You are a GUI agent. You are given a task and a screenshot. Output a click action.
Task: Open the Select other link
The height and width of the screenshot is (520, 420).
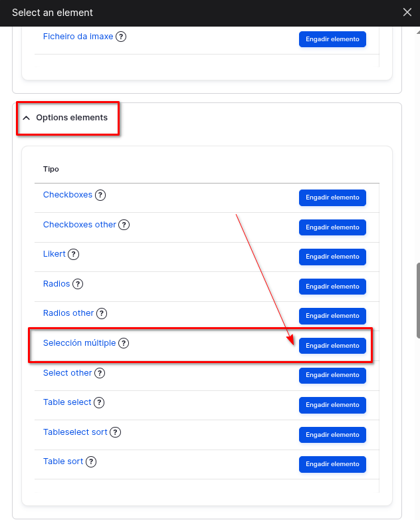67,373
